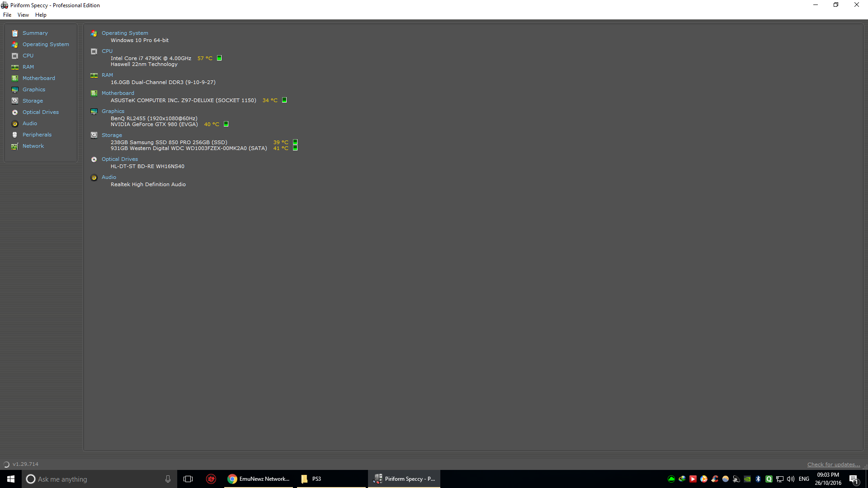Open the Motherboard heading link in main panel
The width and height of the screenshot is (868, 488).
[118, 94]
